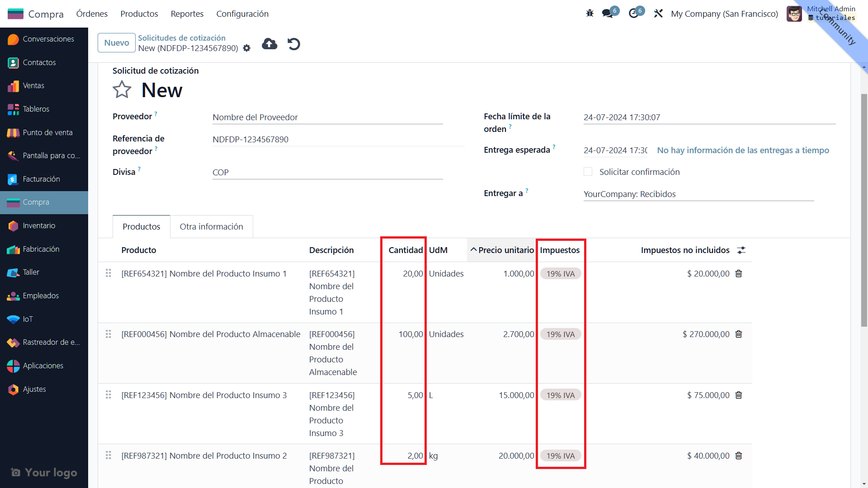
Task: Delete the Producto Insumo 1 line
Action: pyautogui.click(x=739, y=274)
